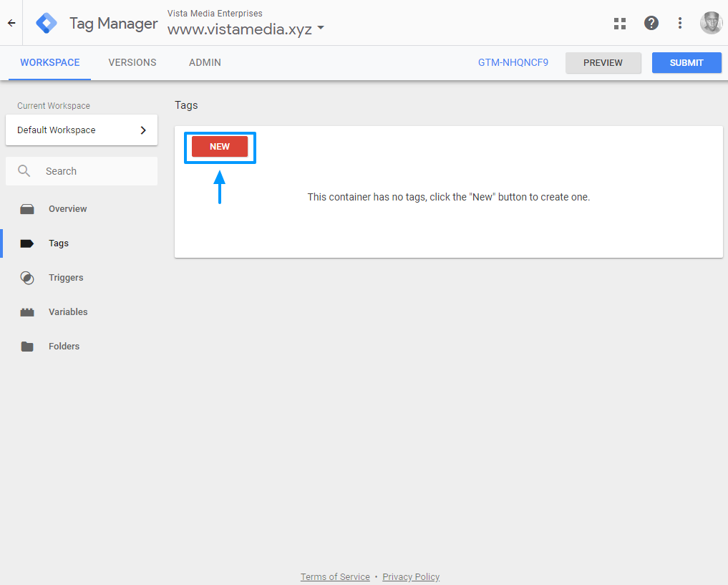This screenshot has width=728, height=585.
Task: Click the Folders icon in sidebar
Action: [27, 347]
